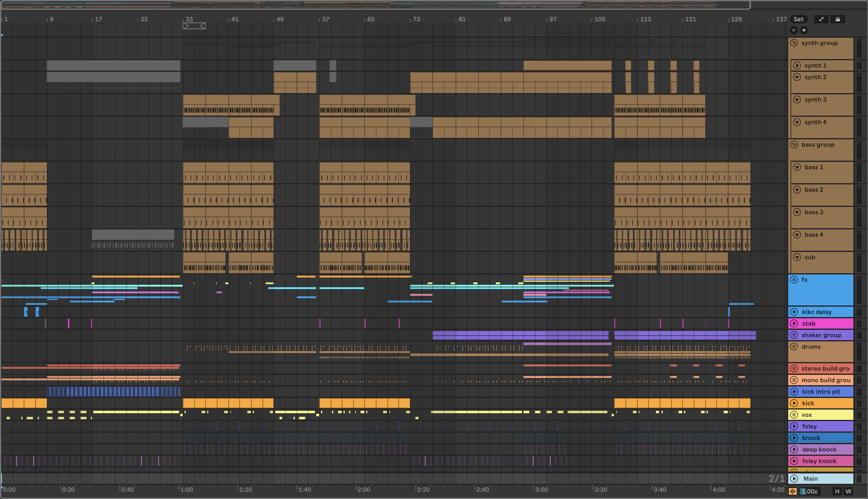
Task: Click the stab track unfold icon
Action: pyautogui.click(x=794, y=323)
